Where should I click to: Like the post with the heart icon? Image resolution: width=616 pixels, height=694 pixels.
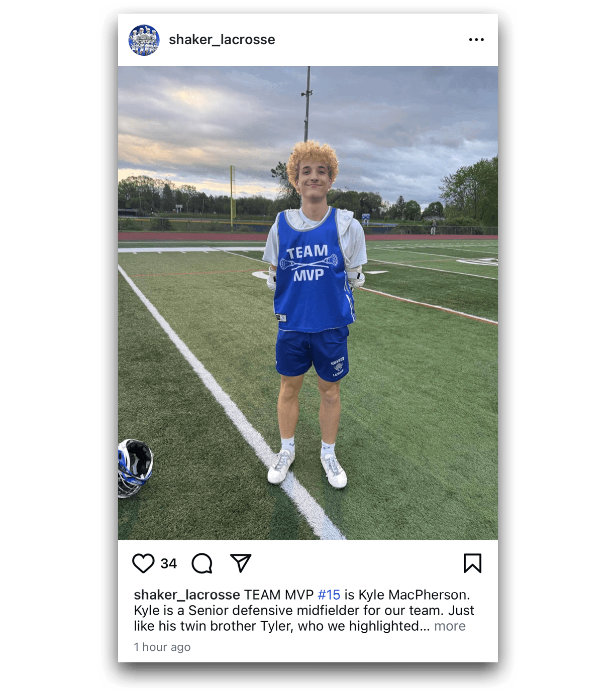click(x=143, y=563)
